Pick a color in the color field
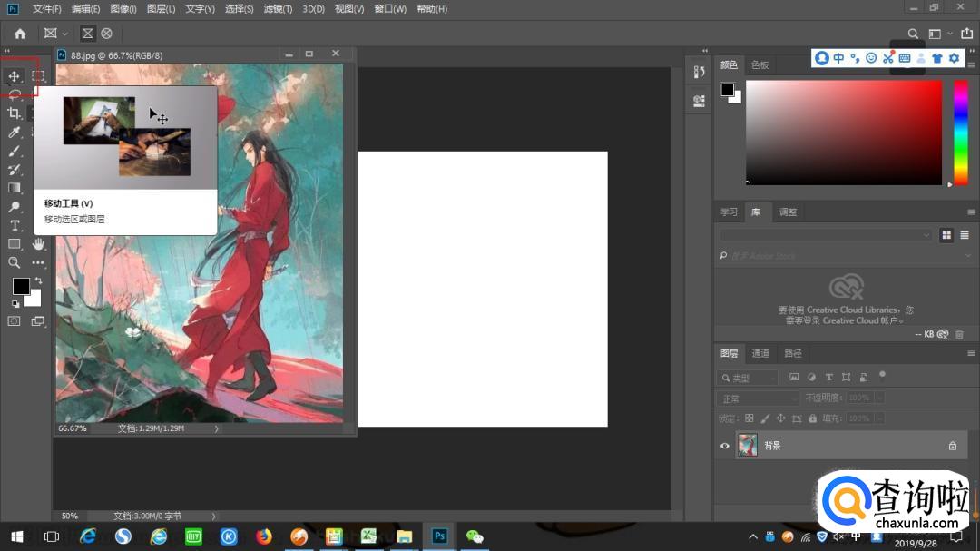 pyautogui.click(x=844, y=133)
